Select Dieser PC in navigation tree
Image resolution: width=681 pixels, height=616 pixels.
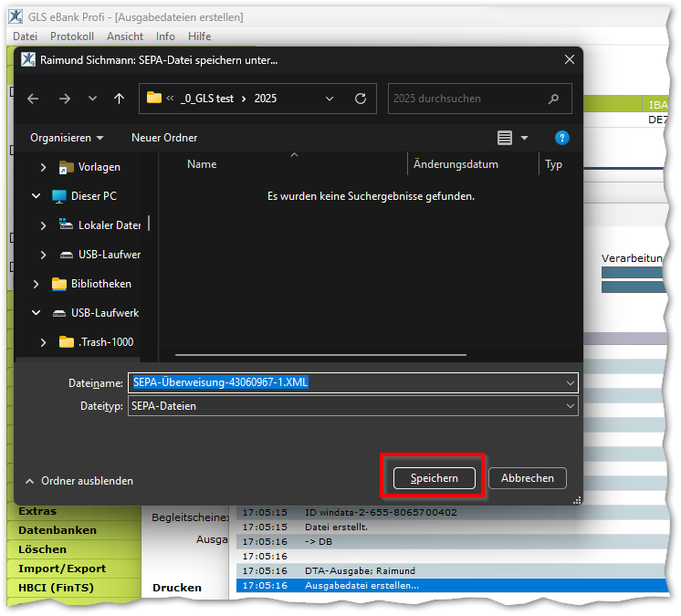click(x=93, y=196)
